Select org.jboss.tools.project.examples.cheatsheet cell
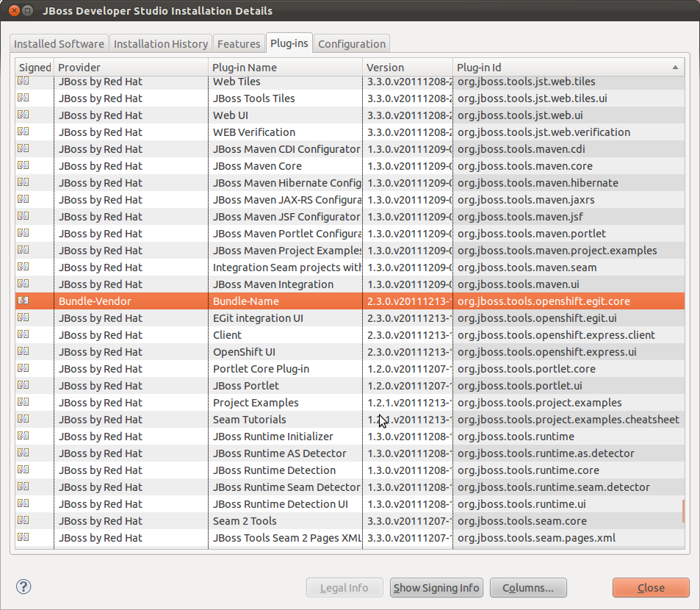The image size is (700, 610). (x=569, y=420)
